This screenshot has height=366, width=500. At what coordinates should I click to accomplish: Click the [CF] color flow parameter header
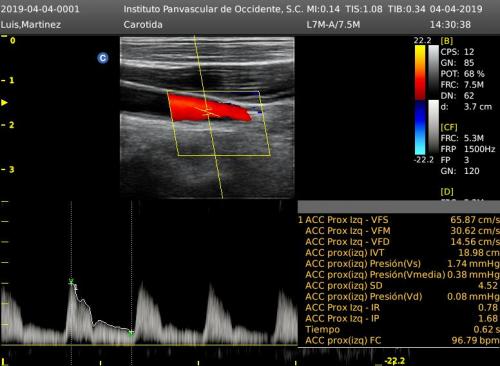[449, 127]
